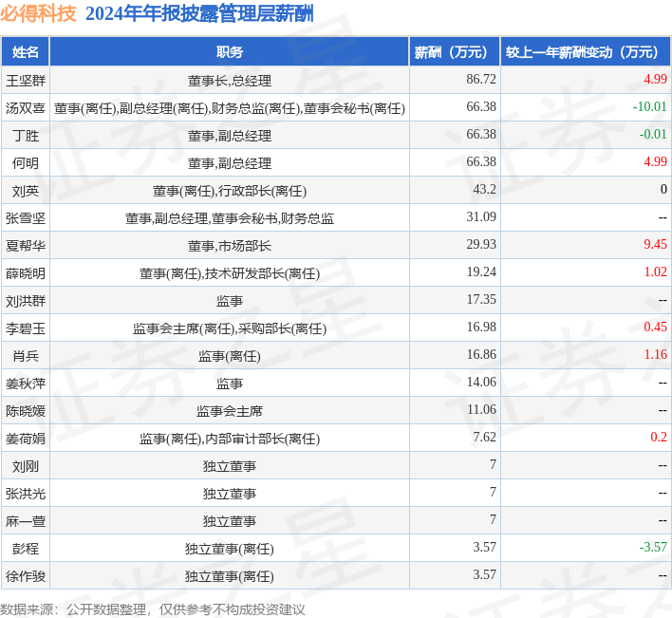Click the salary value 14.06
Screen dimensions: 672x618
click(481, 383)
